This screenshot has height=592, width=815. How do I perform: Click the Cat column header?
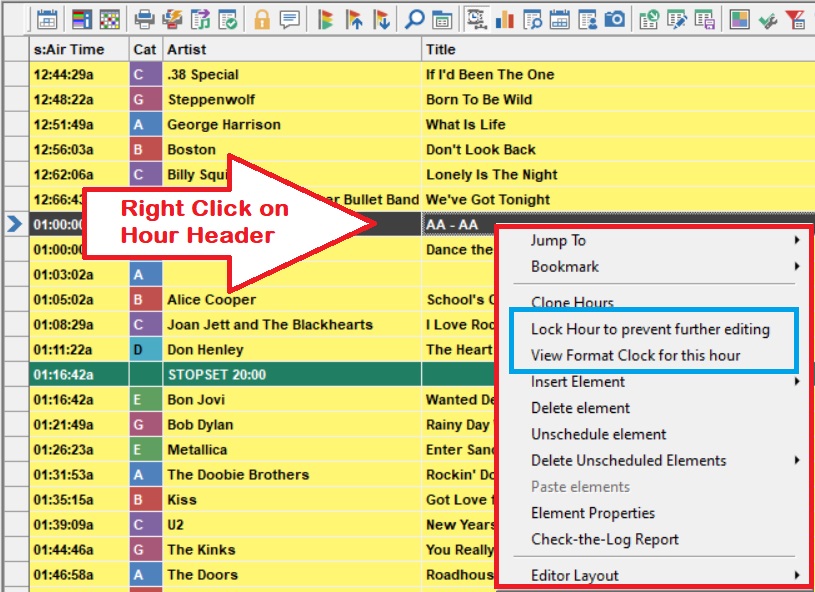146,49
